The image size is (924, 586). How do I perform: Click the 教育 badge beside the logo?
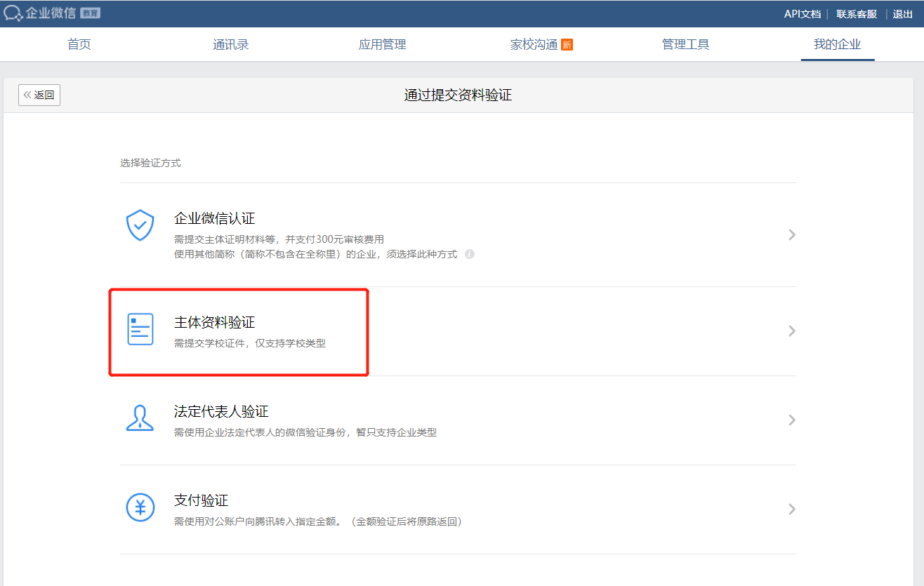tap(91, 13)
